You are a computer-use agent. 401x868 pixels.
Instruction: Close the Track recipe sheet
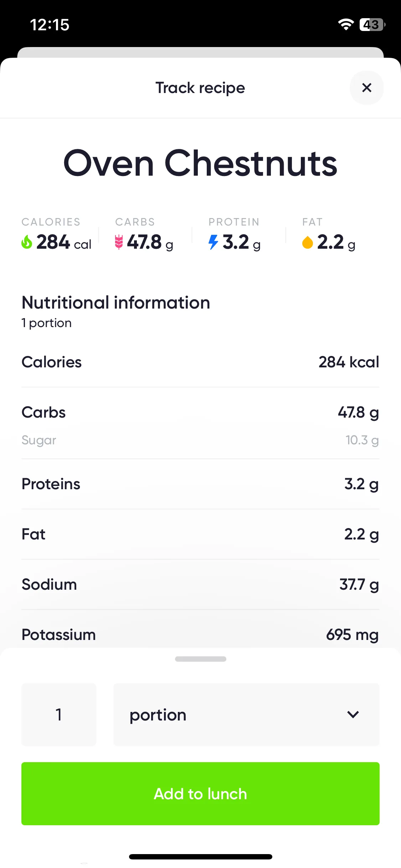click(366, 88)
